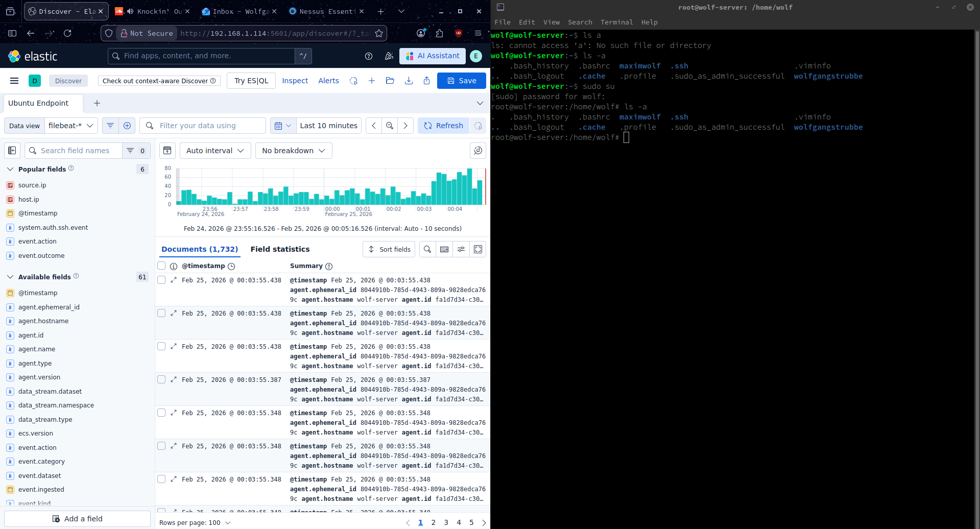Click the Share icon in Discover toolbar
Image resolution: width=980 pixels, height=529 pixels.
426,81
